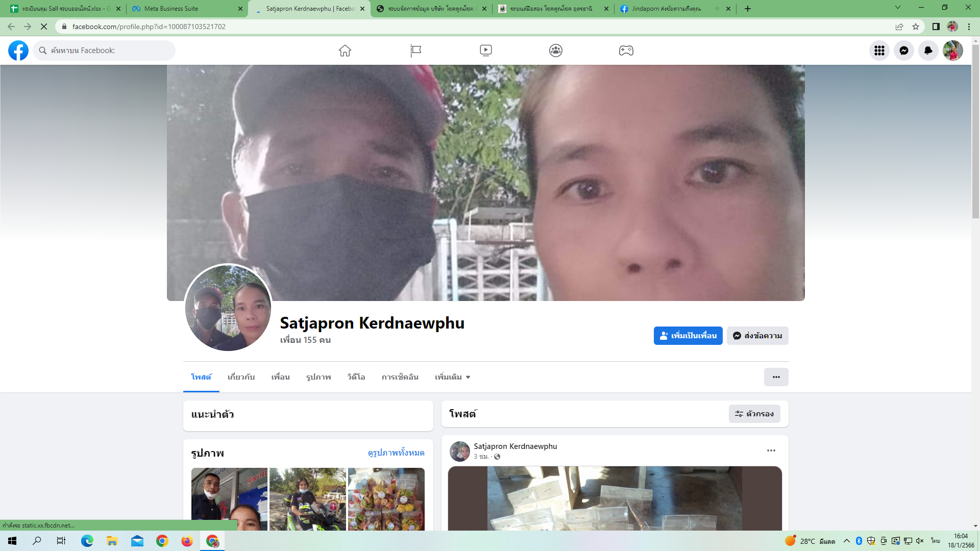
Task: Open Facebook Home icon
Action: pyautogui.click(x=345, y=51)
